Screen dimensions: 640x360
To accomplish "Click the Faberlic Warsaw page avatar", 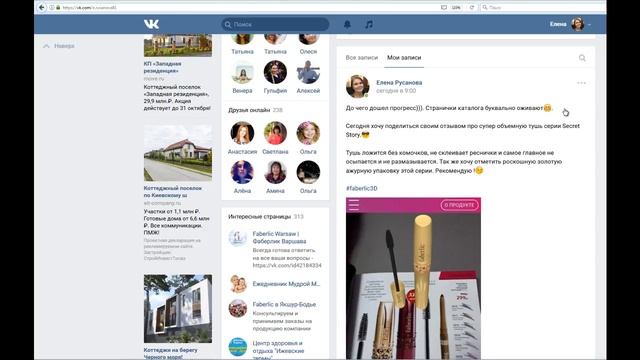I will [x=238, y=238].
